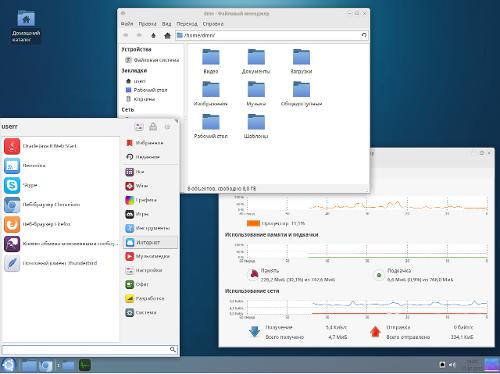
Task: Select the Избранное (Favorites) category
Action: pos(151,143)
